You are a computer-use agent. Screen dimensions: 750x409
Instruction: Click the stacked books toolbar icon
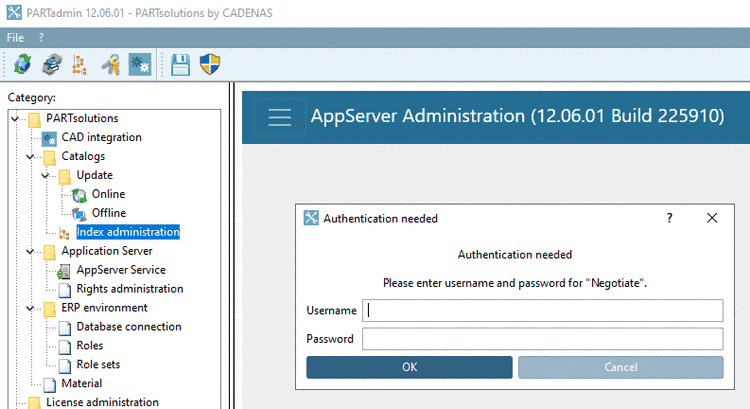coord(51,64)
